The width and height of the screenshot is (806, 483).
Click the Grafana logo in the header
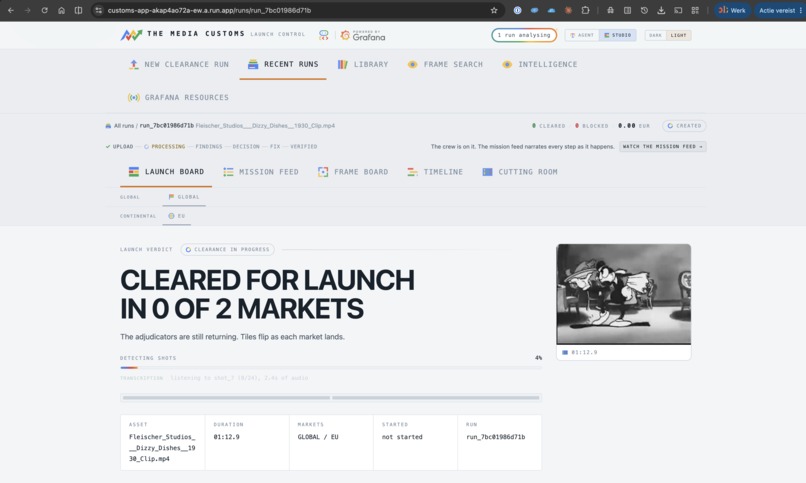point(363,35)
